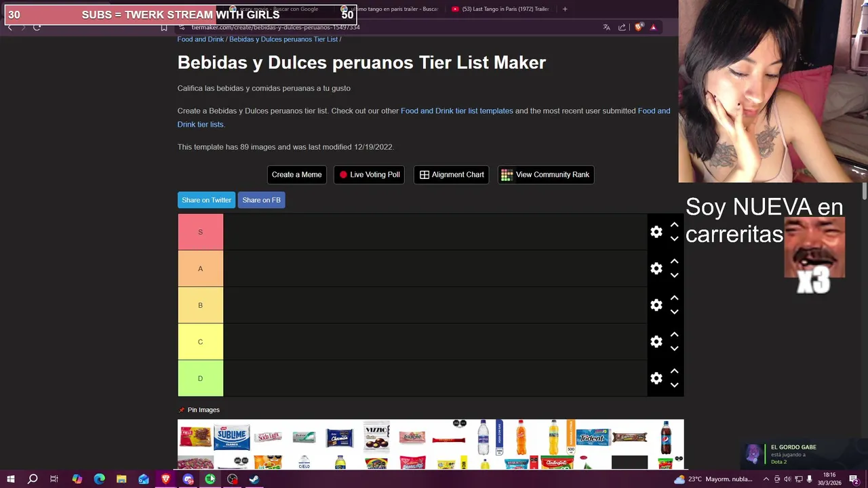
Task: Open Task View from the taskbar
Action: click(x=54, y=479)
